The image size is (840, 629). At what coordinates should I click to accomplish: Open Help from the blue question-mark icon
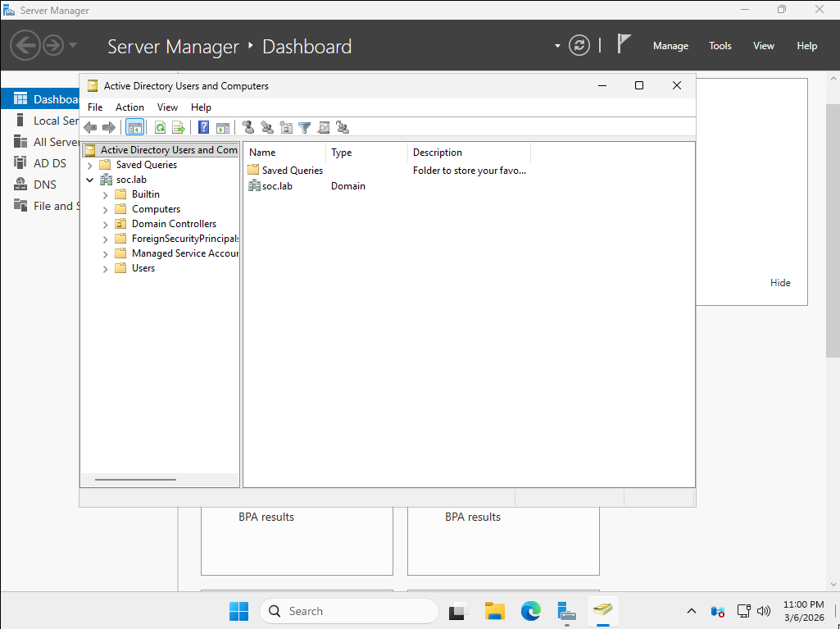click(x=204, y=127)
